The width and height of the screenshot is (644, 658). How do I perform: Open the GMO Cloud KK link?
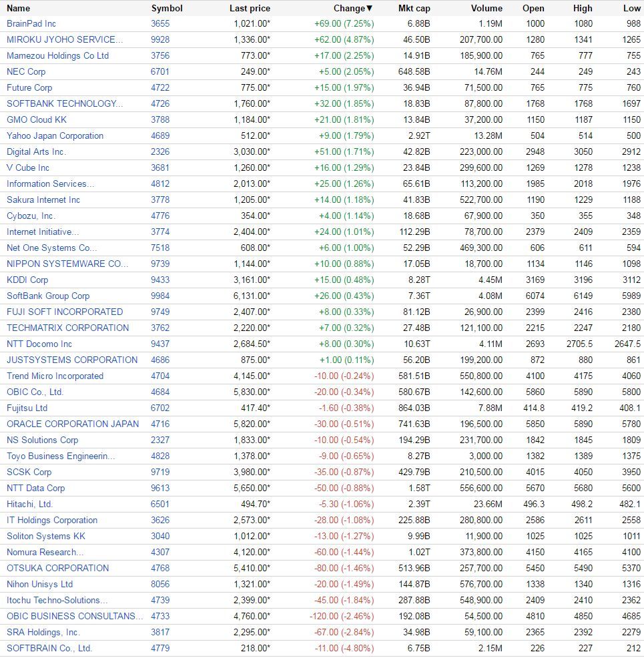tap(37, 119)
